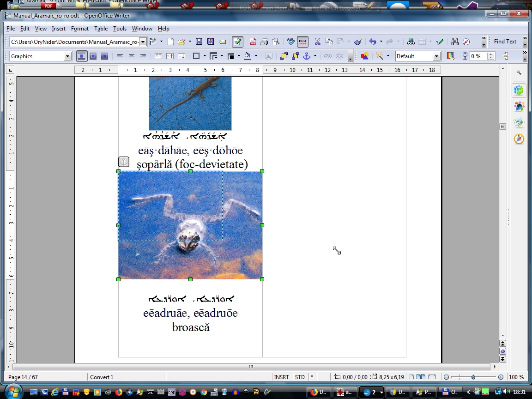Viewport: 532px width, 399px height.
Task: Click the zoom in plus button
Action: pos(501,377)
